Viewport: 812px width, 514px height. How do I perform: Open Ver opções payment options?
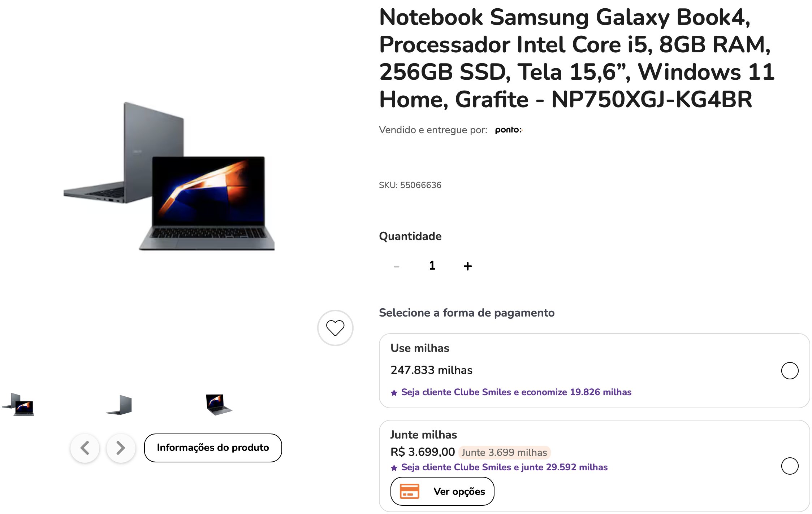coord(442,491)
